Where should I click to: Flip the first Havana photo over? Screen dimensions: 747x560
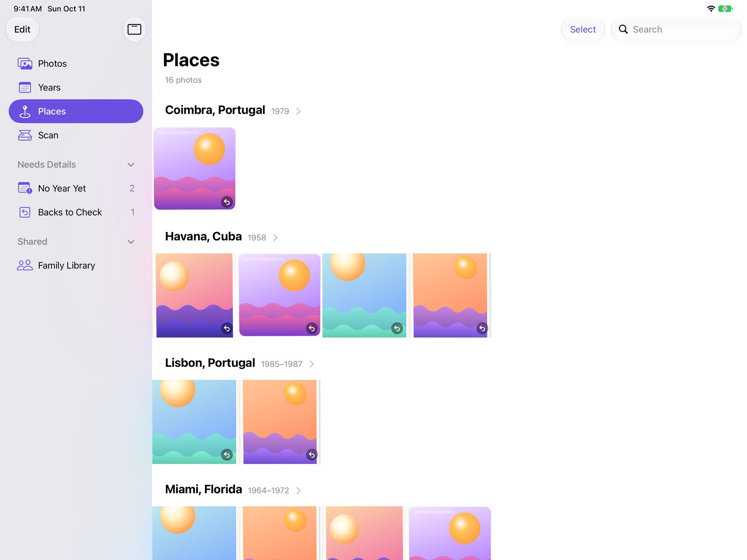(x=227, y=329)
